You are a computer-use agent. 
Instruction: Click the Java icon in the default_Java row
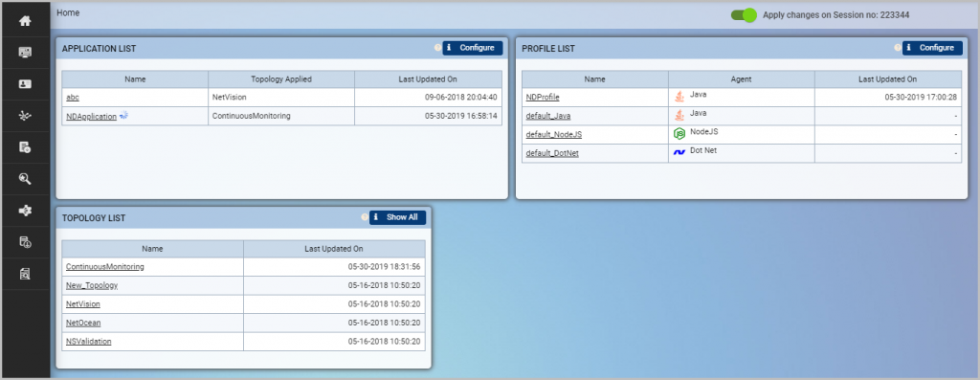click(x=679, y=115)
